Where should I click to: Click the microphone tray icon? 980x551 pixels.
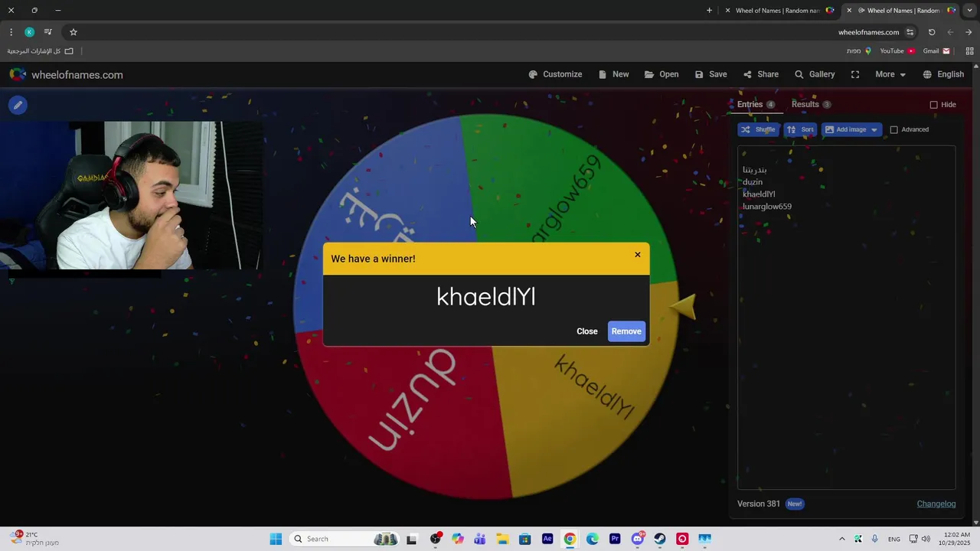874,539
